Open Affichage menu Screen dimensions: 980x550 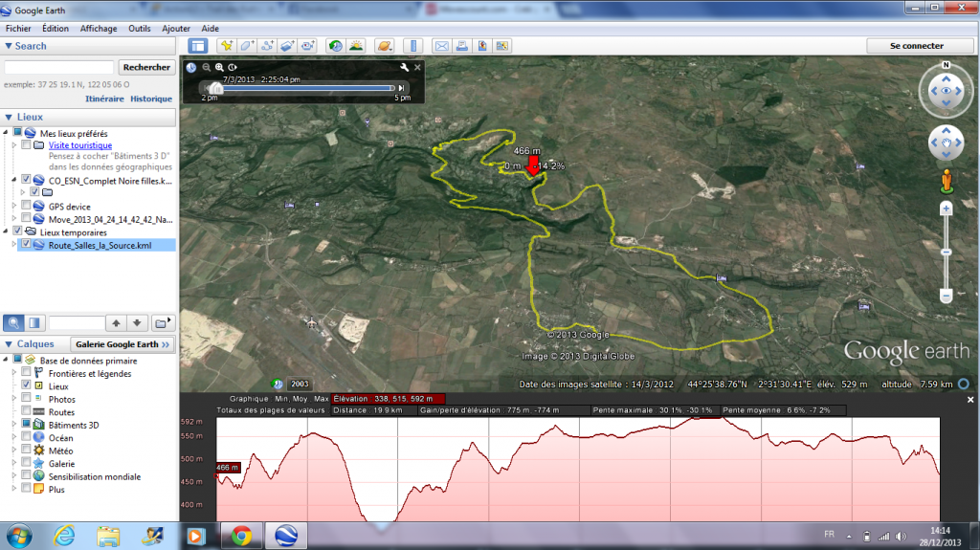click(99, 28)
